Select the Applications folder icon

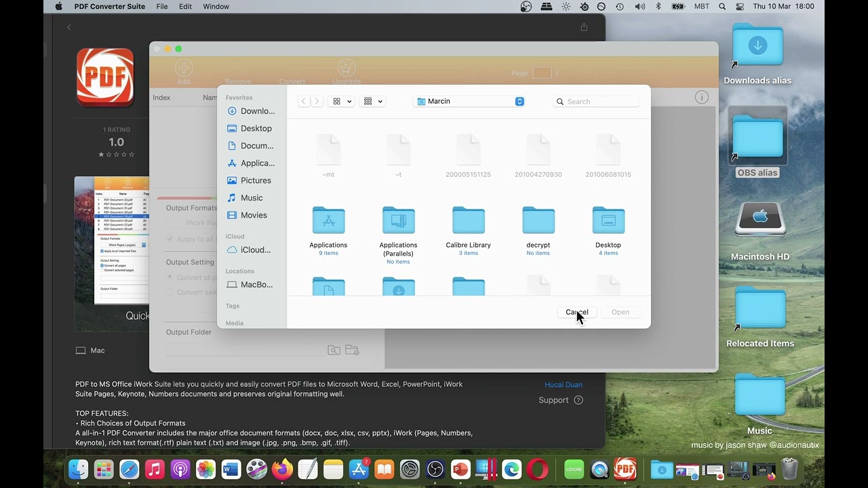[x=328, y=221]
